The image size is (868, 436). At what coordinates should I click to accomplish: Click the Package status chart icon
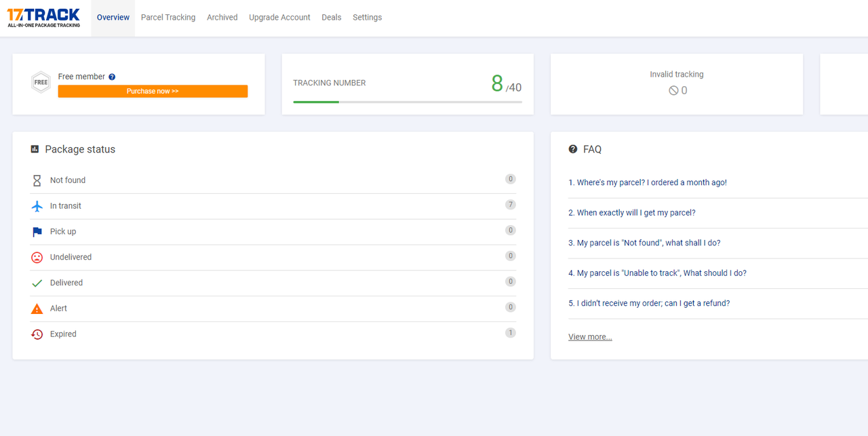pos(35,149)
